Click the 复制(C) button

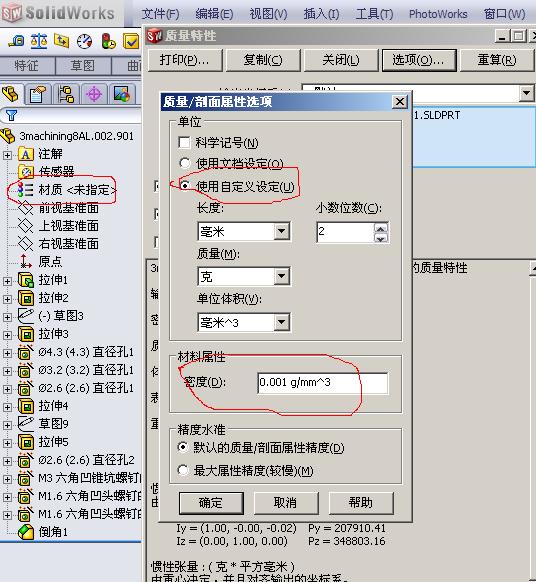click(262, 60)
